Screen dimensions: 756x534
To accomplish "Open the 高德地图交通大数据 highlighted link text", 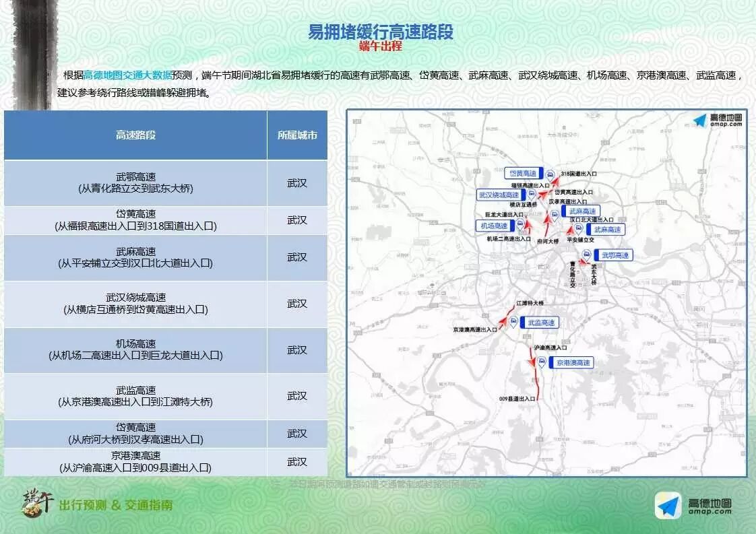I will coord(128,75).
